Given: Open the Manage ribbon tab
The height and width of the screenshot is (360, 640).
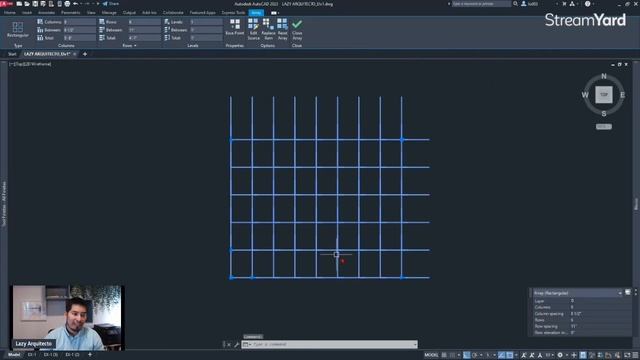Looking at the screenshot, I should coord(109,13).
